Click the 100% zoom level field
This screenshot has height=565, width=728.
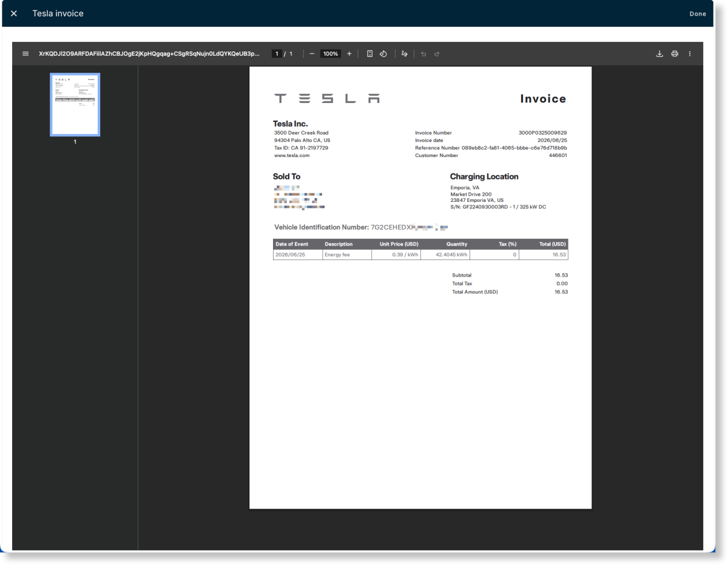(331, 54)
